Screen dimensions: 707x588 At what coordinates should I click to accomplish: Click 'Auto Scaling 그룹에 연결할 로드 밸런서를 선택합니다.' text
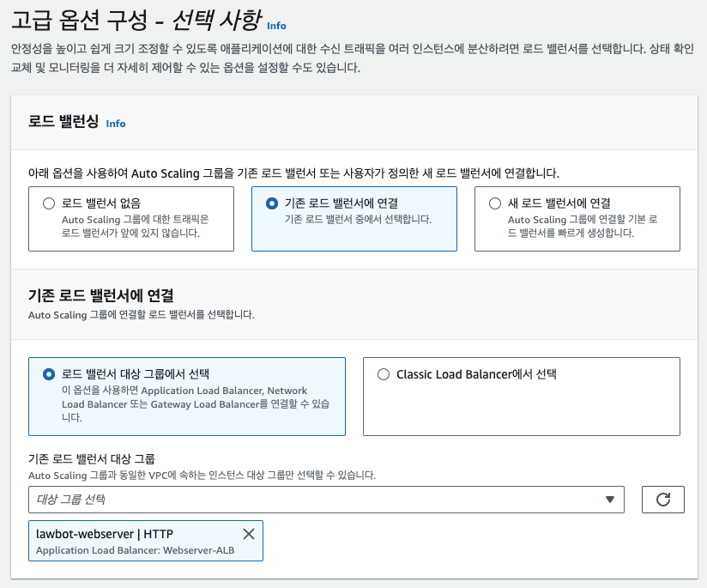pyautogui.click(x=141, y=315)
